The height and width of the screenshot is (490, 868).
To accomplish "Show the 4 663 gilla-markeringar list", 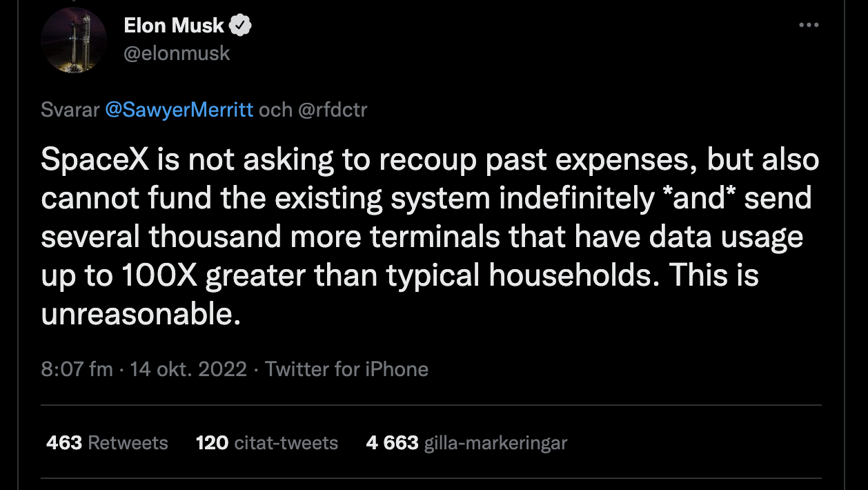I will tap(466, 442).
